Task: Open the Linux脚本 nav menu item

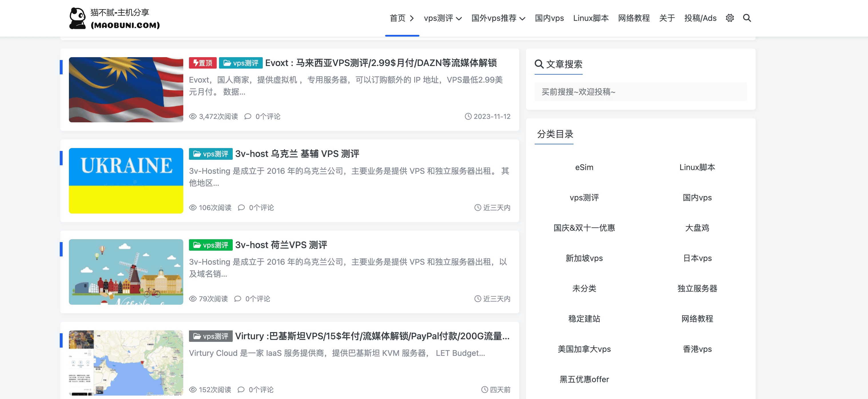Action: tap(591, 18)
